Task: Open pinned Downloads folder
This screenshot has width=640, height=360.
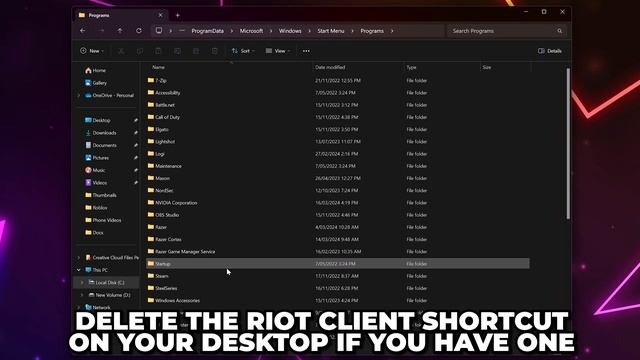Action: 100,133
